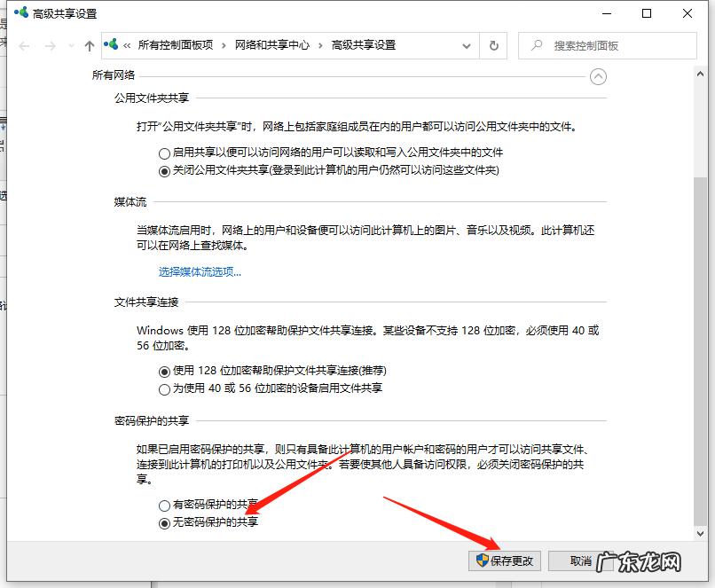This screenshot has width=715, height=588.
Task: Enable 有密码保护的共享 option
Action: [164, 505]
